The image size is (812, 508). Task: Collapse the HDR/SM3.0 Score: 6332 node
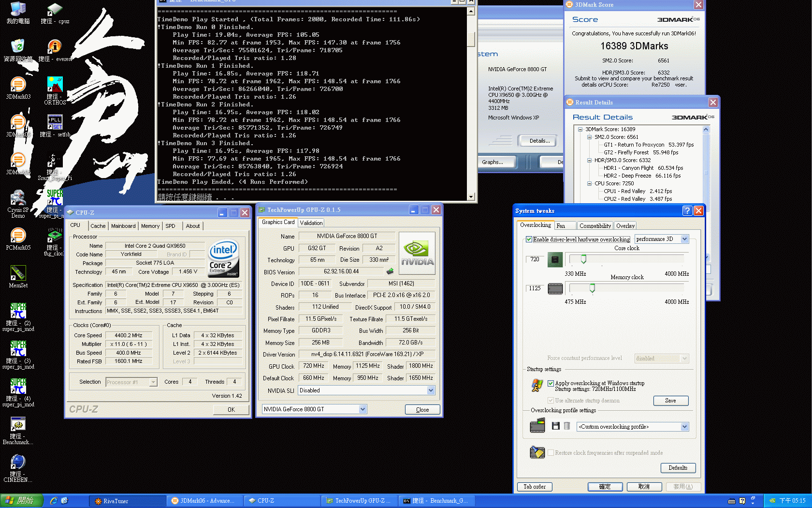[x=589, y=160]
